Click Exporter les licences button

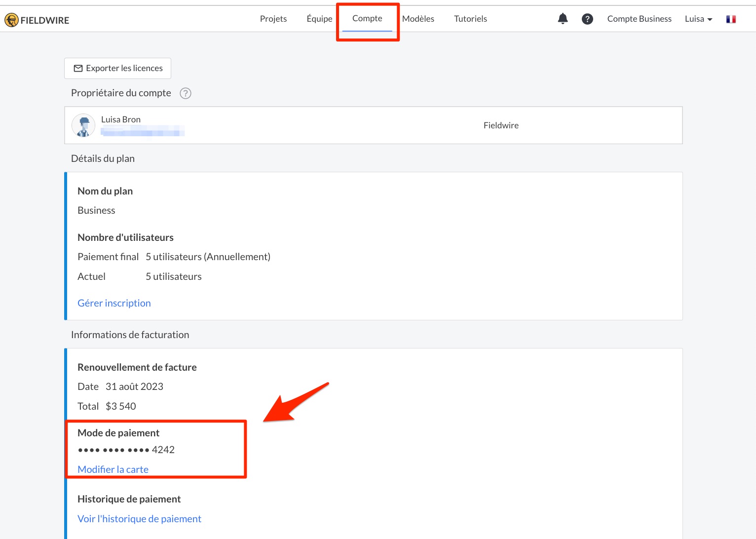117,68
